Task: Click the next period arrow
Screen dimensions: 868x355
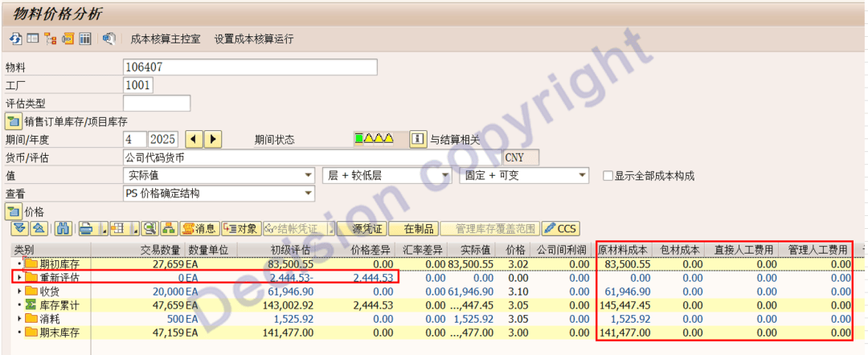Action: (x=213, y=139)
